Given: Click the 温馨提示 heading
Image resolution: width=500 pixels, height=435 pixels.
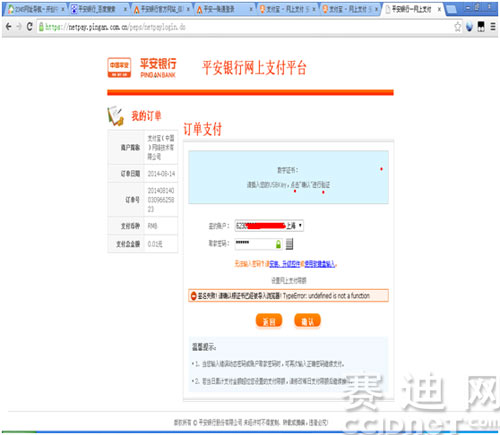Looking at the screenshot, I should [204, 347].
